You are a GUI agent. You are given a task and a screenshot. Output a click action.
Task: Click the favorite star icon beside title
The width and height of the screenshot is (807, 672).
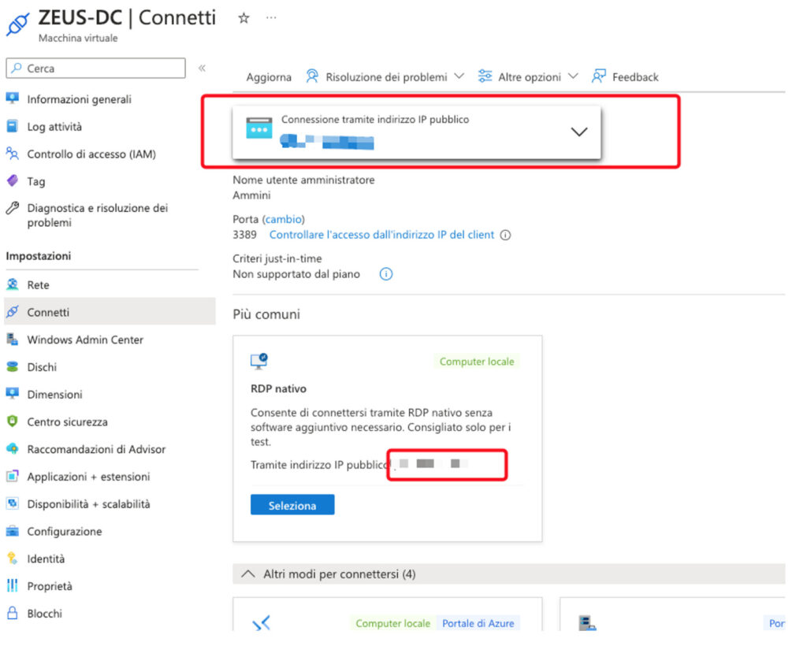pos(244,19)
